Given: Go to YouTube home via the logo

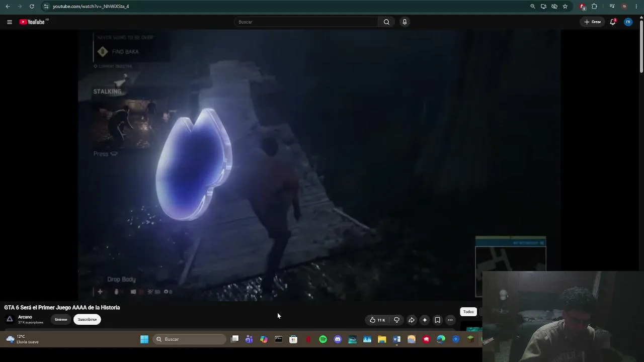Looking at the screenshot, I should click(x=32, y=22).
